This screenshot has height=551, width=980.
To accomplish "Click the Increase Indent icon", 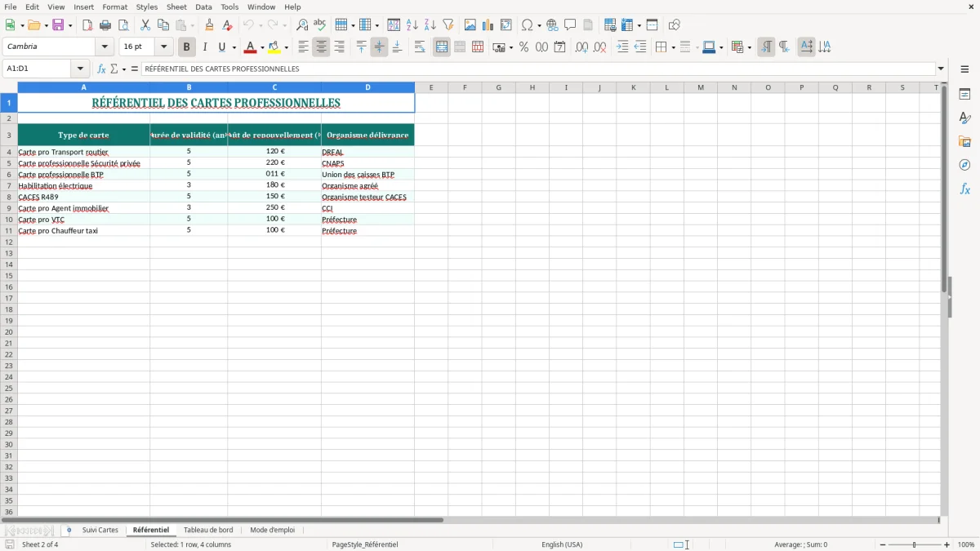I will click(x=622, y=47).
